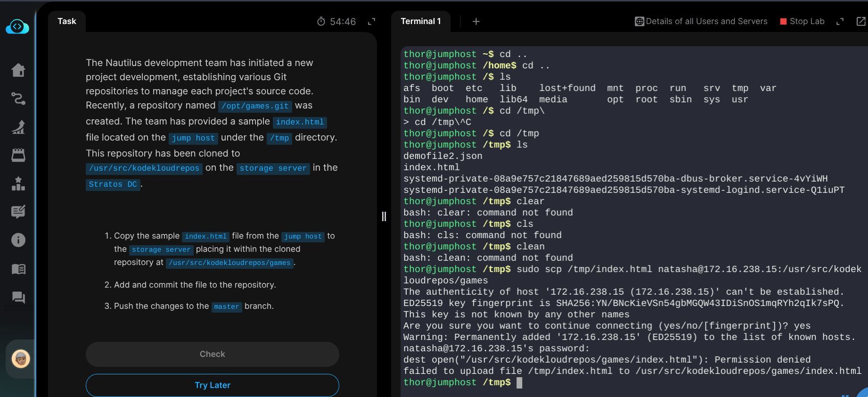The height and width of the screenshot is (397, 868).
Task: Open the certificate notes sidebar icon
Action: pos(18,212)
